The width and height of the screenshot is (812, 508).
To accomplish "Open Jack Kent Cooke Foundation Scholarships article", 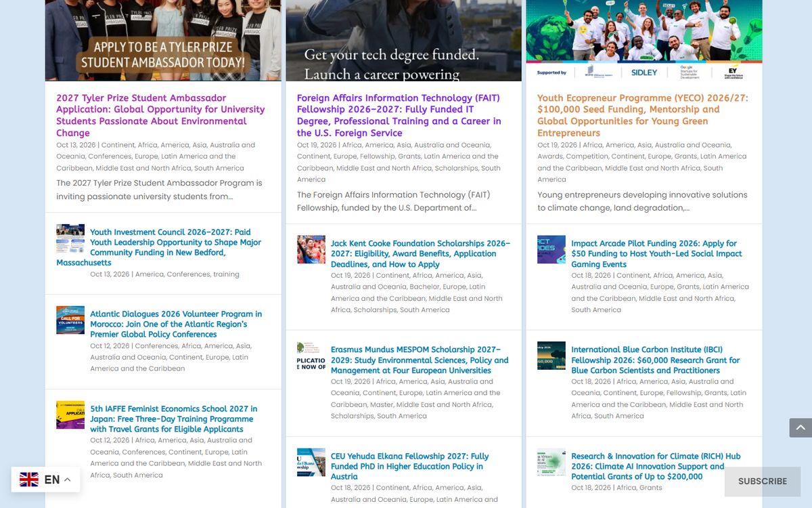I will click(420, 253).
